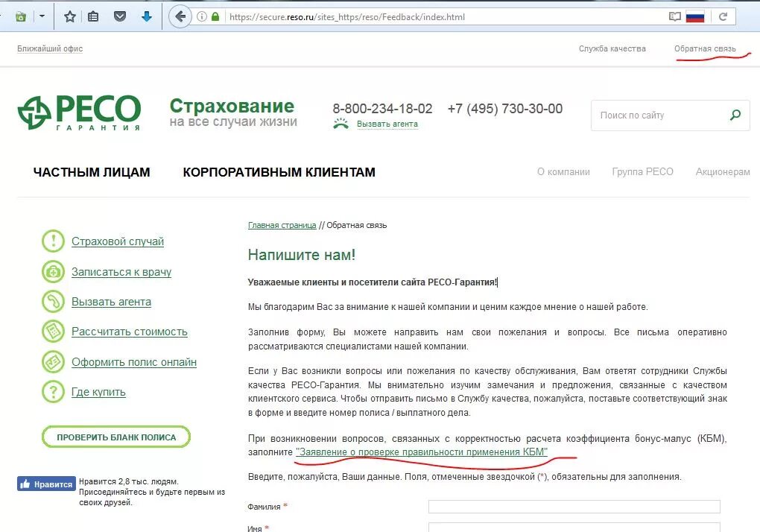The height and width of the screenshot is (532, 760).
Task: Click the Напишите нам! heading
Action: pos(302,255)
